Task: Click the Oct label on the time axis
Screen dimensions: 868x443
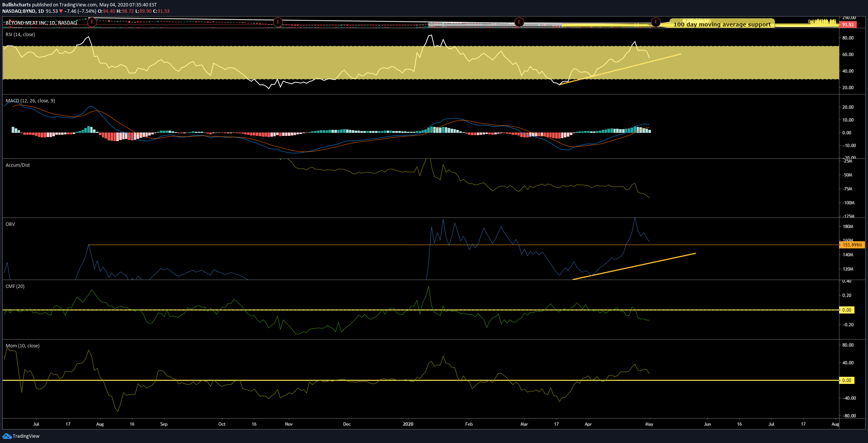Action: [x=222, y=424]
